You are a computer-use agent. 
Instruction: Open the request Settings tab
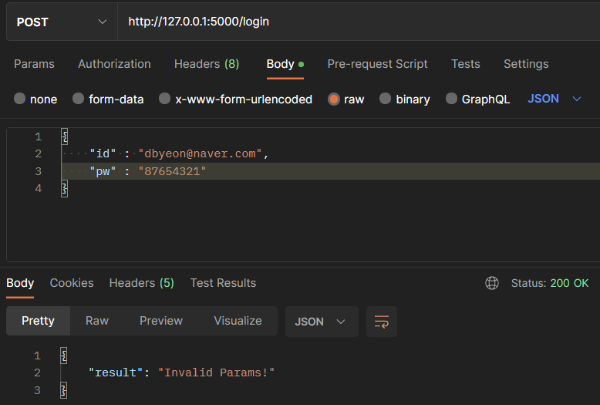[526, 64]
